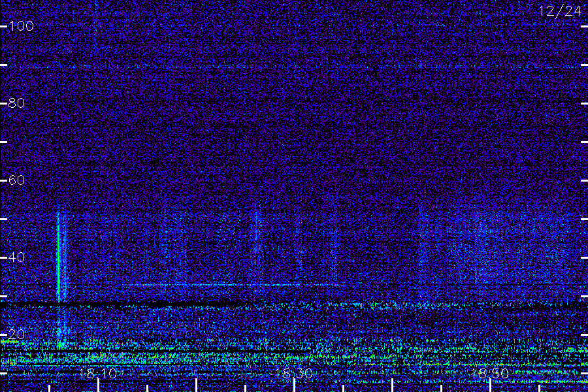This screenshot has width=588, height=392.
Task: Click the tick mark below 18:50
Action: (x=491, y=385)
